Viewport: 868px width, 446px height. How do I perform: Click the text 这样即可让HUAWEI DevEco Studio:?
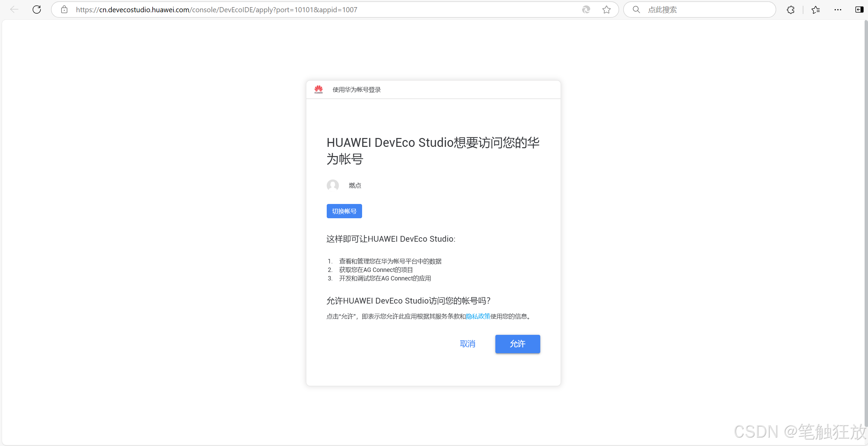pyautogui.click(x=391, y=239)
